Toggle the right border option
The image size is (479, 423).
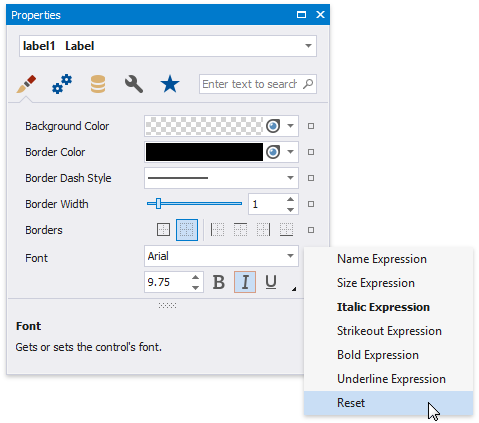(263, 230)
